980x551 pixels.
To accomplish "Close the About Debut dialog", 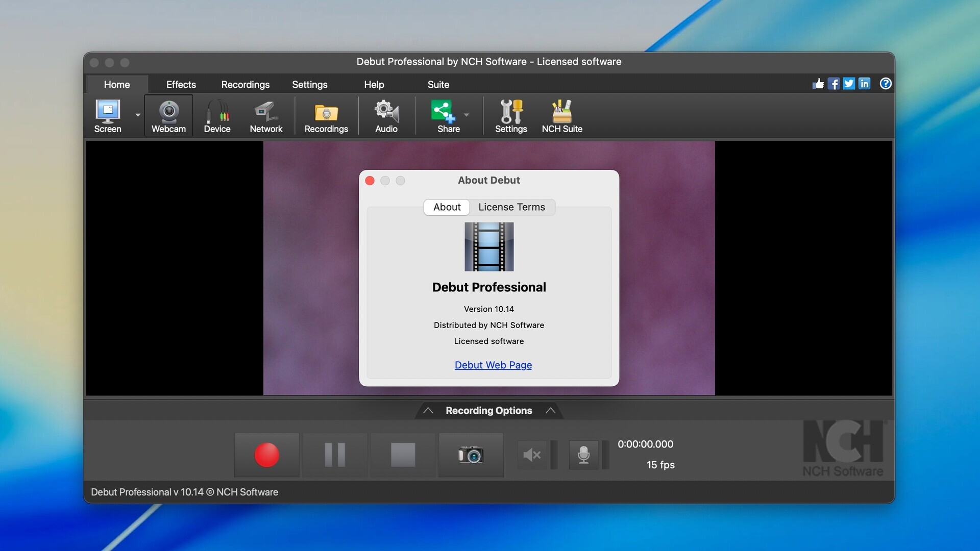I will point(370,181).
